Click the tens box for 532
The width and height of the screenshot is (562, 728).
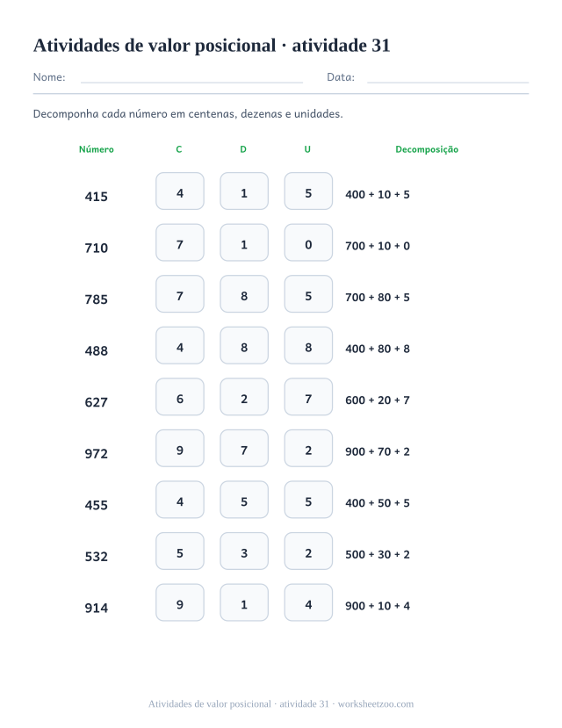pos(244,551)
